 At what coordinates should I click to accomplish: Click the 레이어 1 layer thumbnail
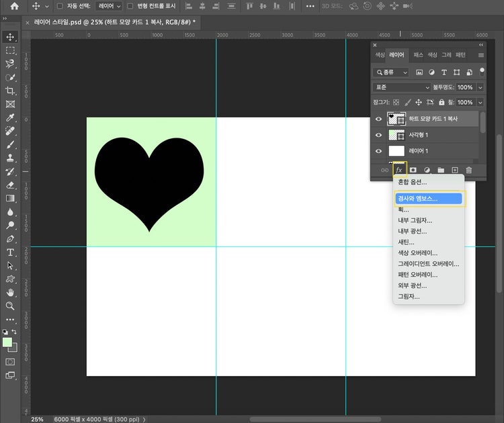[x=396, y=151]
